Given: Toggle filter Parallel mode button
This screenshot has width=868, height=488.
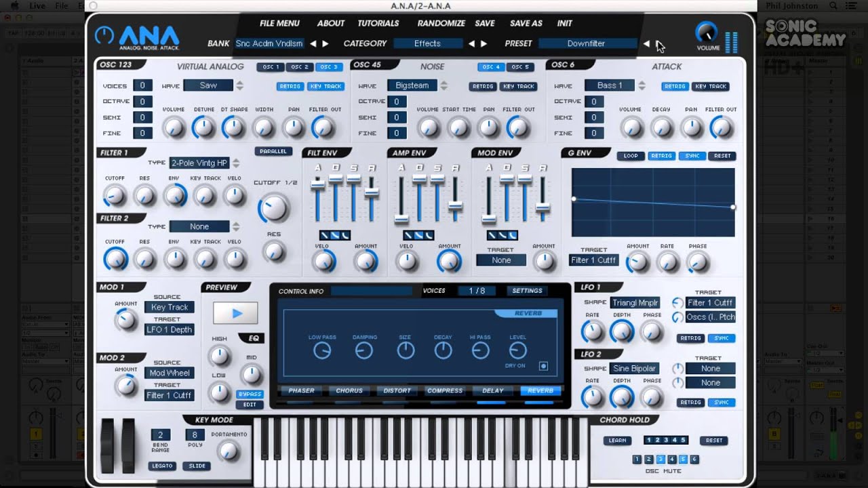Looking at the screenshot, I should (273, 151).
